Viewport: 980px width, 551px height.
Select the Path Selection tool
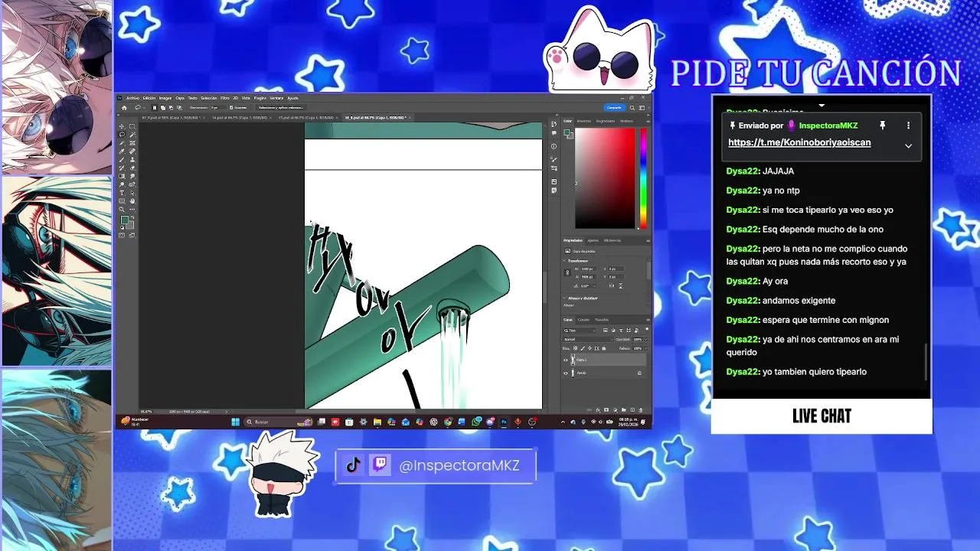point(132,193)
